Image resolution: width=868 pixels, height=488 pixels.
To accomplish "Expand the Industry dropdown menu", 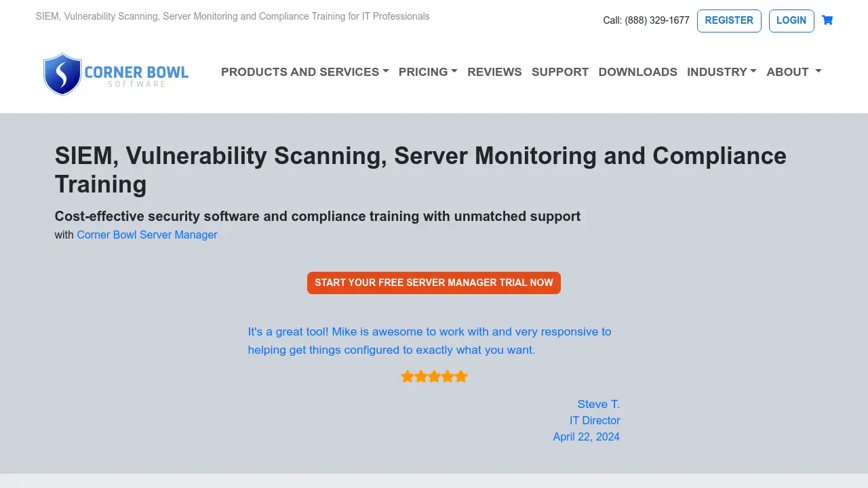I will pos(722,72).
